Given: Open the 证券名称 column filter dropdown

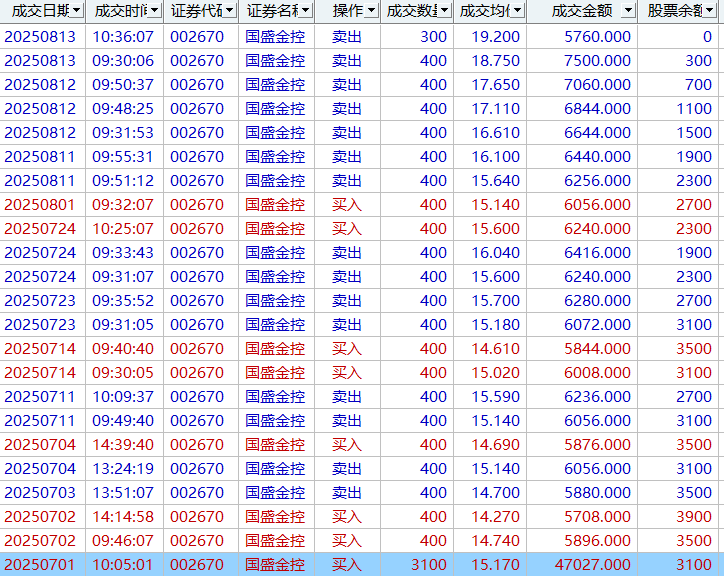Looking at the screenshot, I should [306, 10].
